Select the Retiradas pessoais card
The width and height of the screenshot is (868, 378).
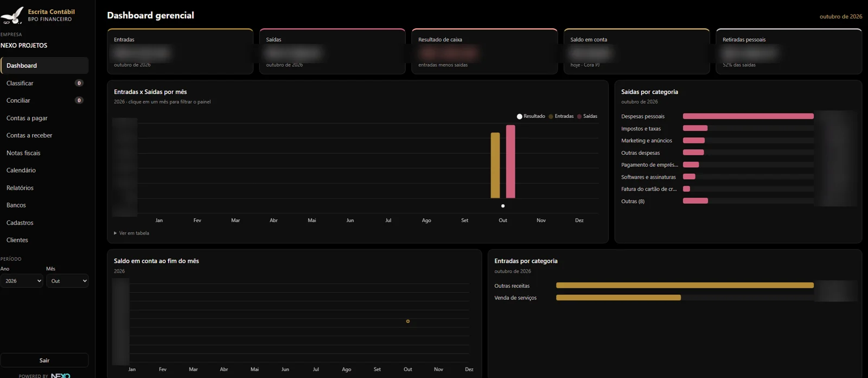[789, 51]
